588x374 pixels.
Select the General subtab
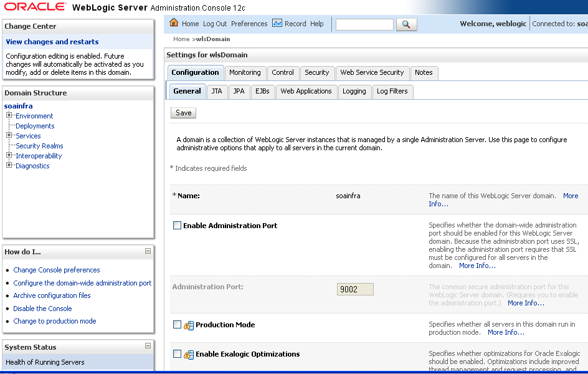coord(187,91)
